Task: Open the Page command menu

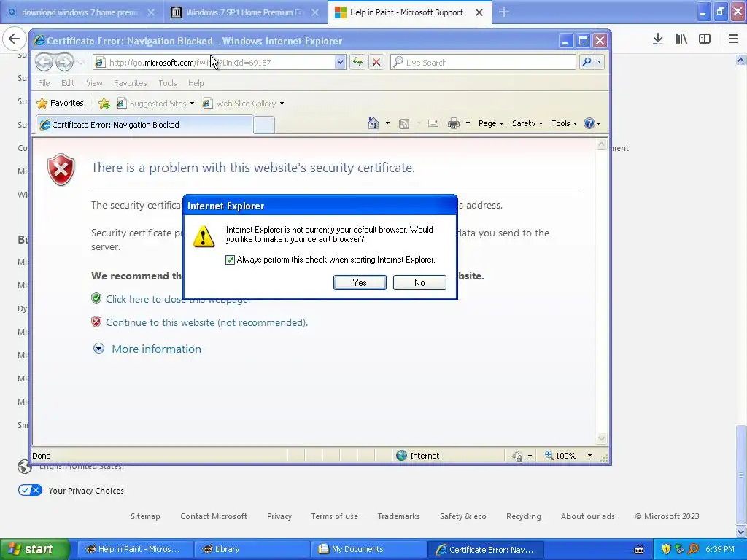Action: click(491, 123)
